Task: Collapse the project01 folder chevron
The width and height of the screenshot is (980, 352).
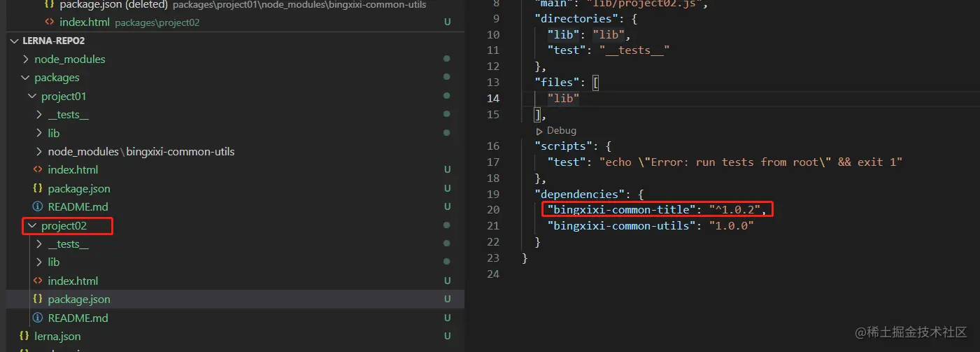Action: 33,97
